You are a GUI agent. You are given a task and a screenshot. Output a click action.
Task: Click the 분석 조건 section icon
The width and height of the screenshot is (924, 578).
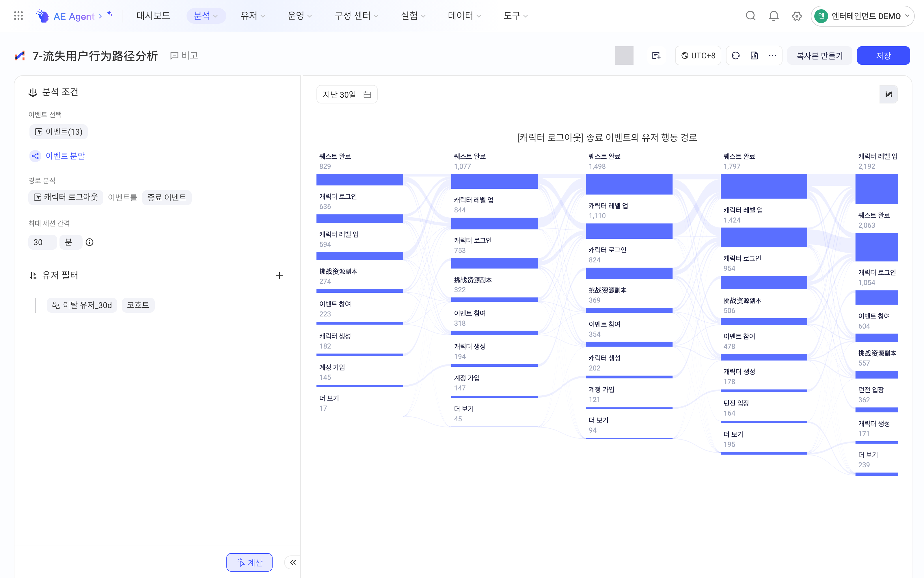click(33, 92)
